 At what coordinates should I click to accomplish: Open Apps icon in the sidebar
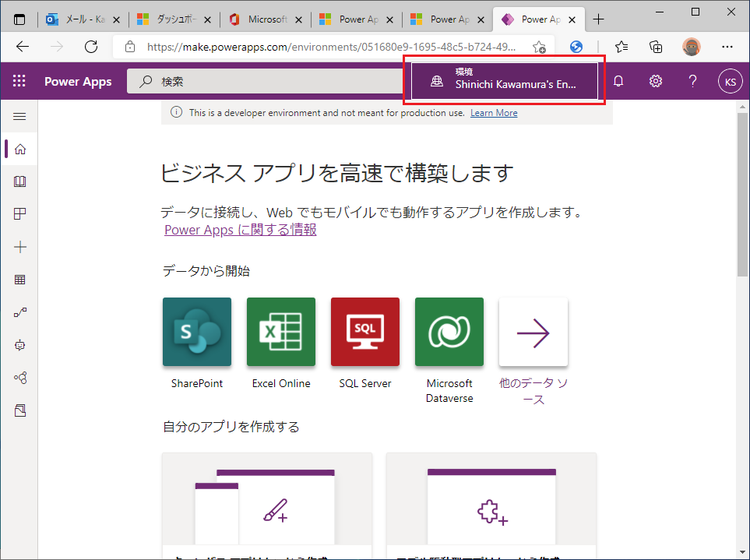pos(20,213)
